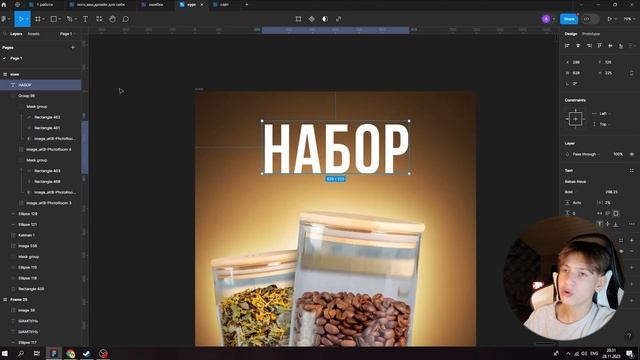Select the Rectangle 462 layer
The height and width of the screenshot is (360, 640).
(x=47, y=117)
